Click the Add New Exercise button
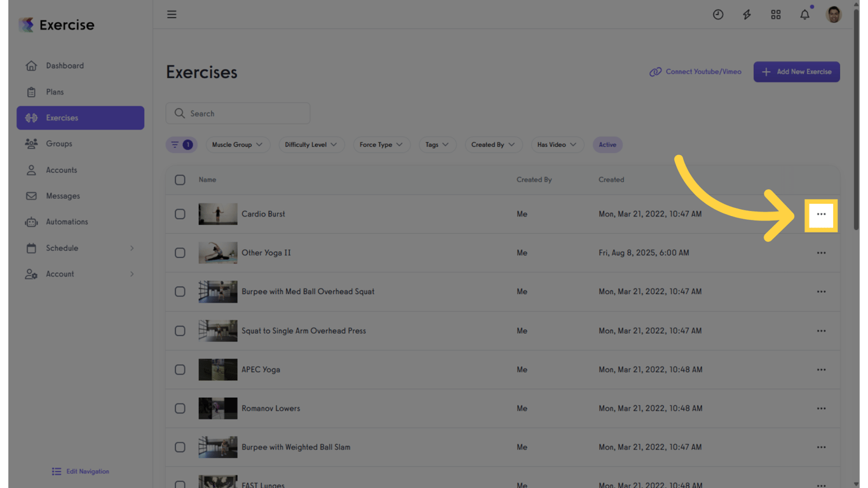The width and height of the screenshot is (868, 488). (x=796, y=72)
